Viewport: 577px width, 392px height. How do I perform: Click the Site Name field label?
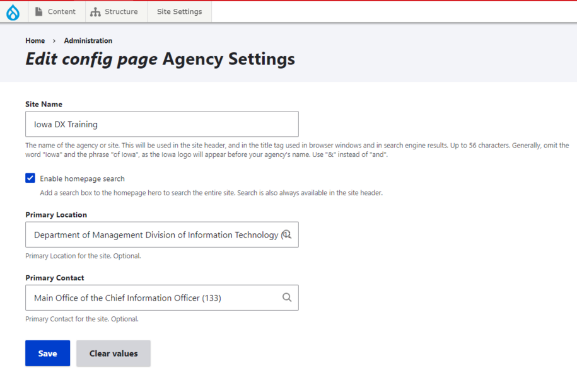[44, 104]
